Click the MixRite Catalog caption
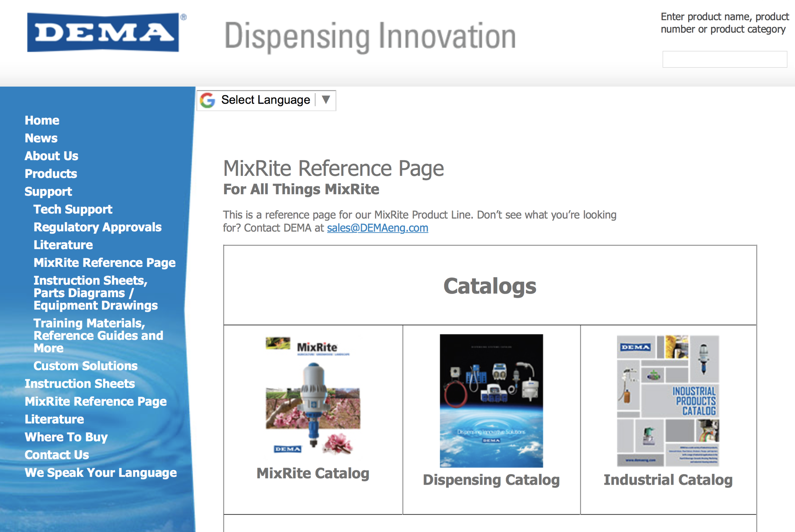The height and width of the screenshot is (532, 795). click(x=313, y=473)
